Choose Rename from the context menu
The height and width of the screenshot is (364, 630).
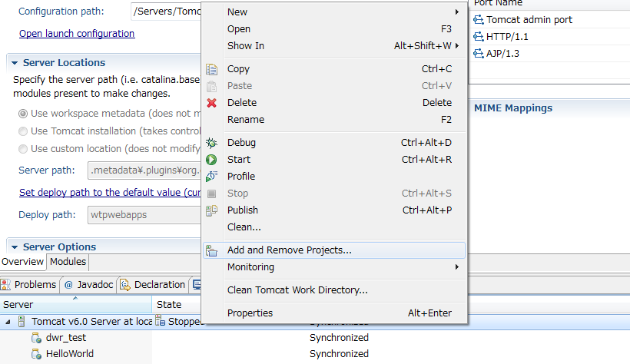pyautogui.click(x=334, y=120)
